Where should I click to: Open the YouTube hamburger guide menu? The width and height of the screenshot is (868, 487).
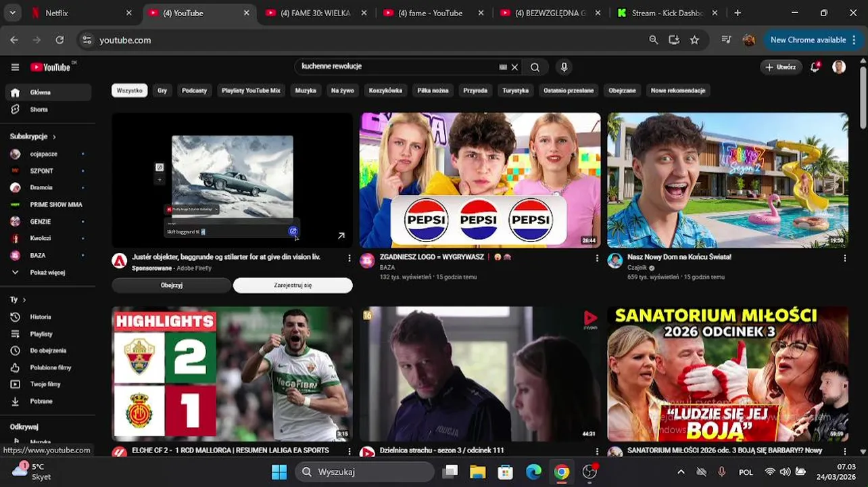(x=15, y=67)
